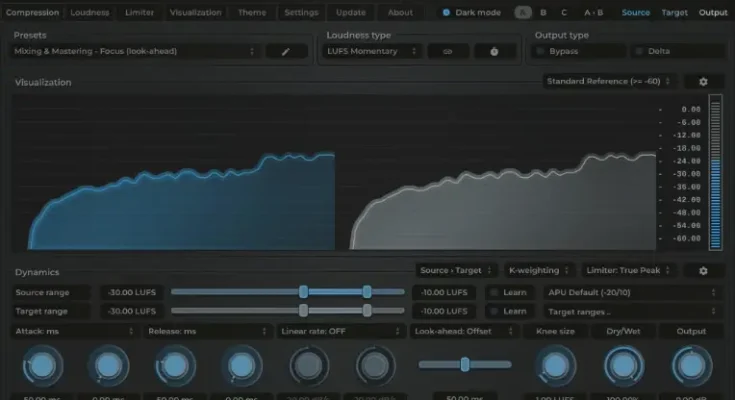
Task: Open the K-weighting dropdown
Action: 538,271
